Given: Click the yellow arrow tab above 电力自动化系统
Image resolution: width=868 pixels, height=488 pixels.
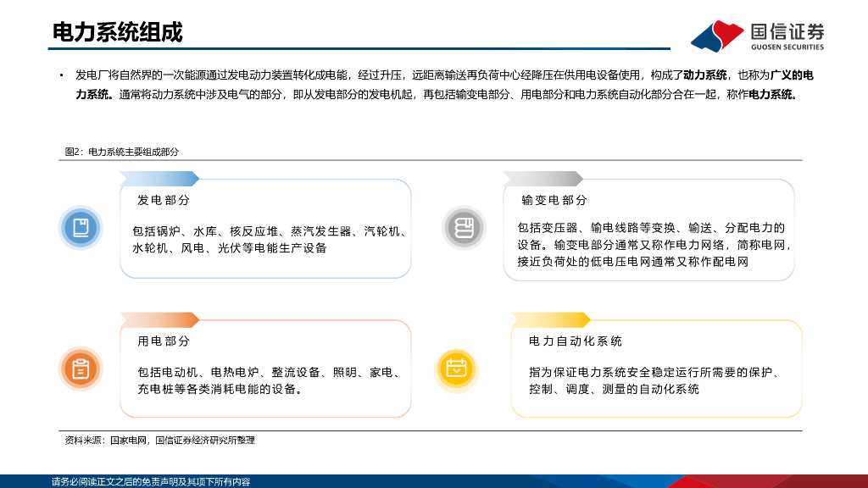Looking at the screenshot, I should click(551, 319).
